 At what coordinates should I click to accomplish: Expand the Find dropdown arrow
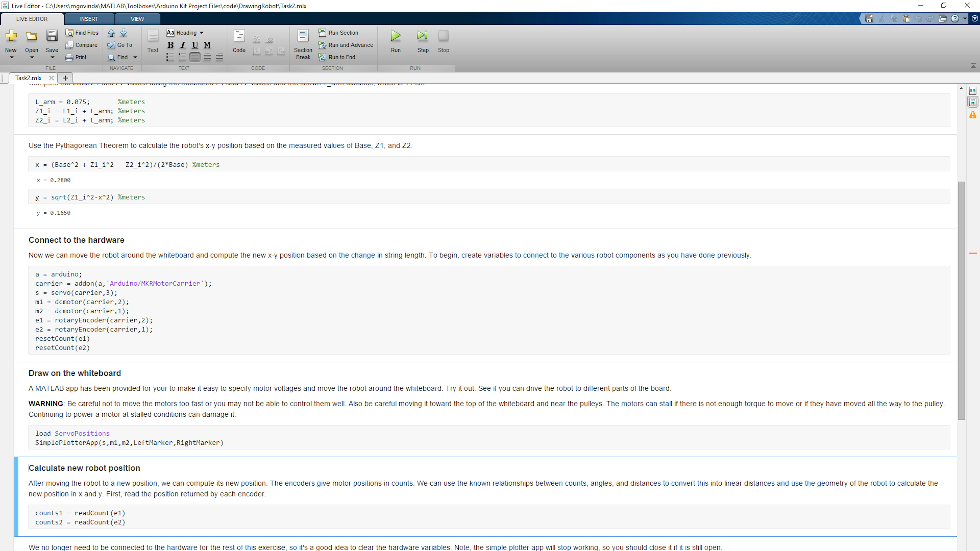click(135, 57)
